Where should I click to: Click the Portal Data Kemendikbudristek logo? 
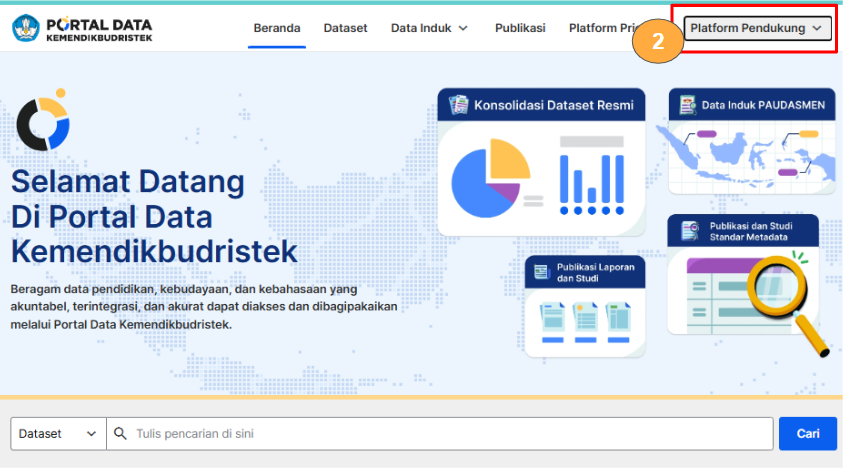tap(82, 29)
